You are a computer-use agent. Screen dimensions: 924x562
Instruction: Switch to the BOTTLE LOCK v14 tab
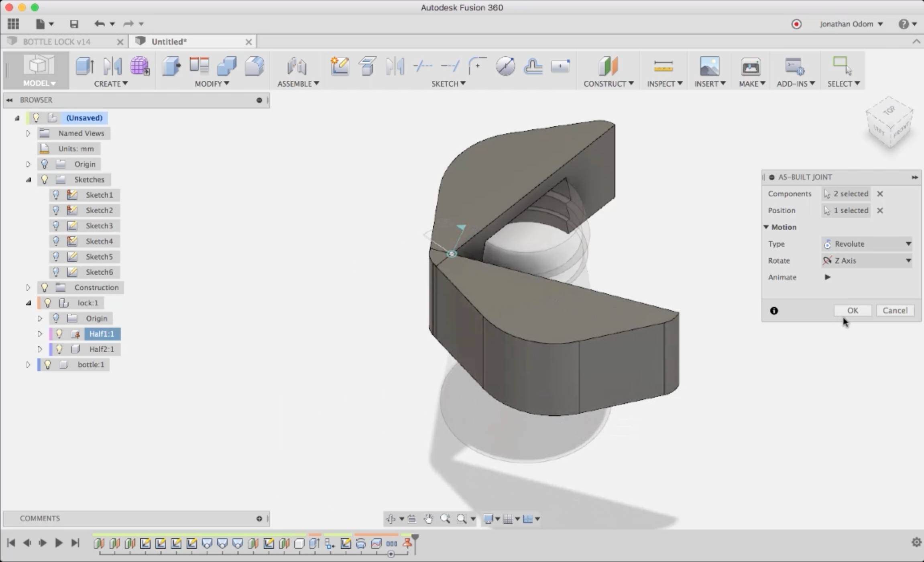57,42
